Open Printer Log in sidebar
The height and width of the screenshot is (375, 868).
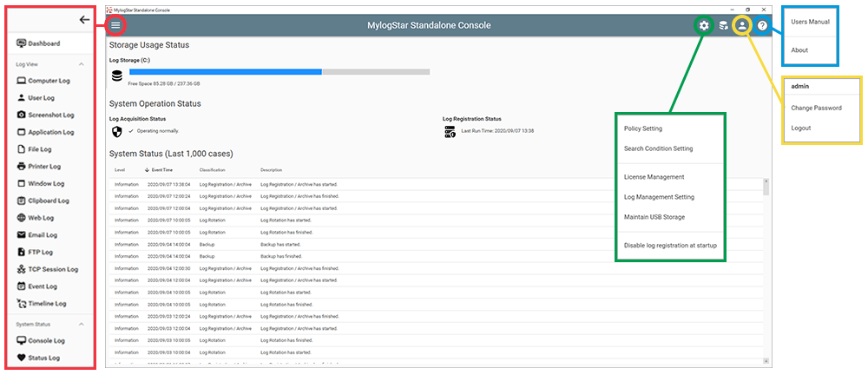[43, 166]
